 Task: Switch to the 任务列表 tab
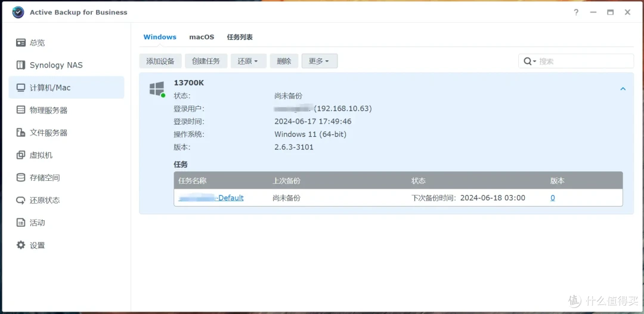pyautogui.click(x=240, y=37)
